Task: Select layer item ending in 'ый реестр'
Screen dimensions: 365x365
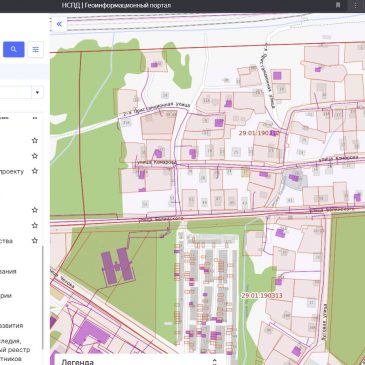Action: tap(15, 350)
